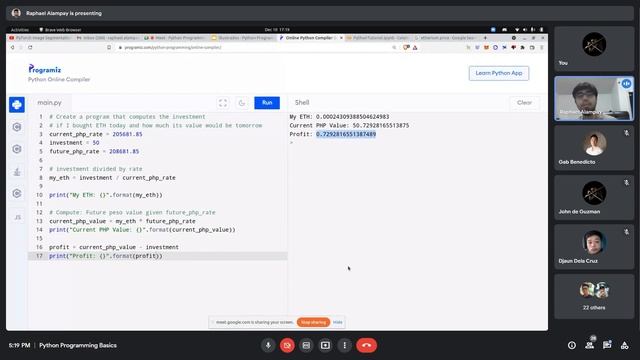Select John de Guzman's participant tile

coord(594,198)
